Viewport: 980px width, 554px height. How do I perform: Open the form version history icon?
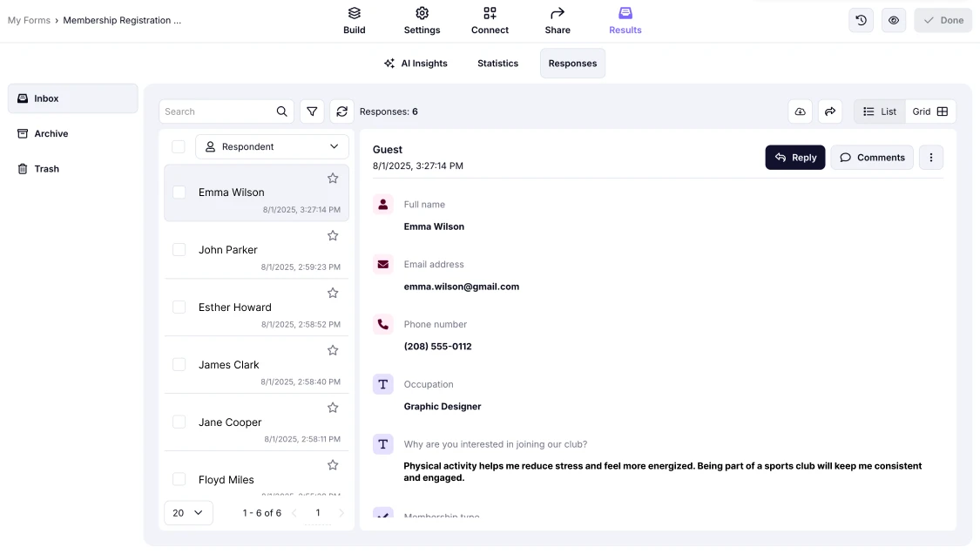click(x=861, y=19)
